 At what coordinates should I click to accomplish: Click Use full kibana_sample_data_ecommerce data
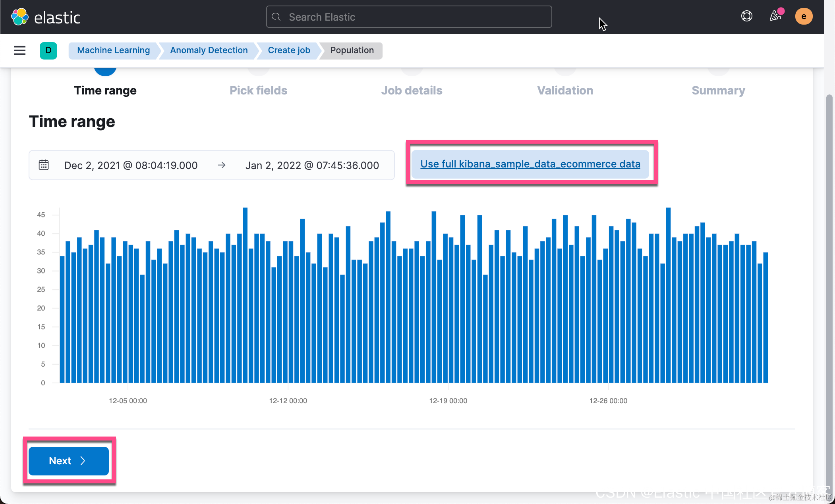(x=530, y=164)
